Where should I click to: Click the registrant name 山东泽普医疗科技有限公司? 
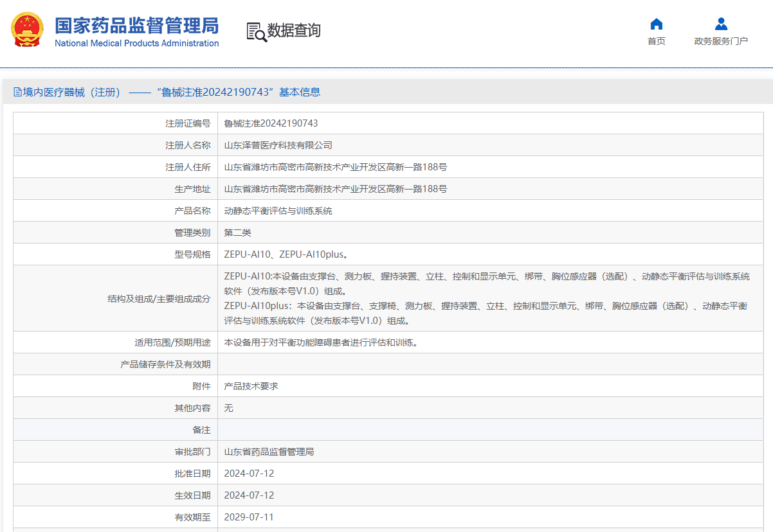tap(278, 145)
